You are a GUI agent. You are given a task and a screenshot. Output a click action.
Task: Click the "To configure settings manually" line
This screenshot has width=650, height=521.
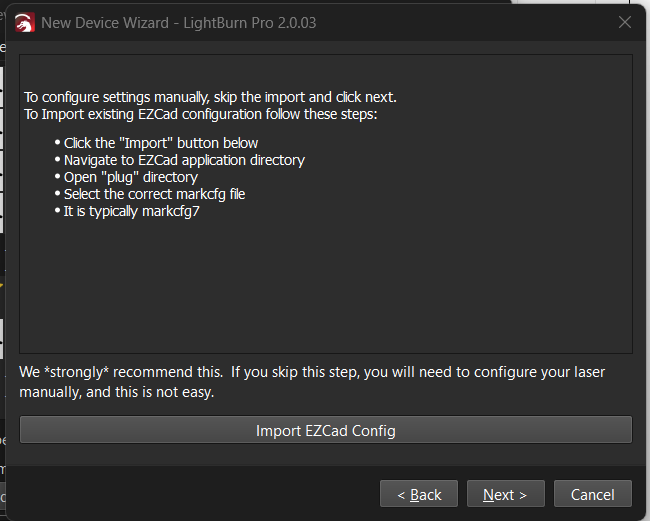point(210,97)
